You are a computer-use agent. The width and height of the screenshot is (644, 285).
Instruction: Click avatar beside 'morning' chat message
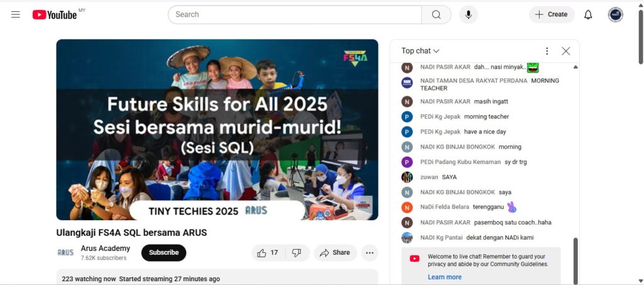coord(407,147)
